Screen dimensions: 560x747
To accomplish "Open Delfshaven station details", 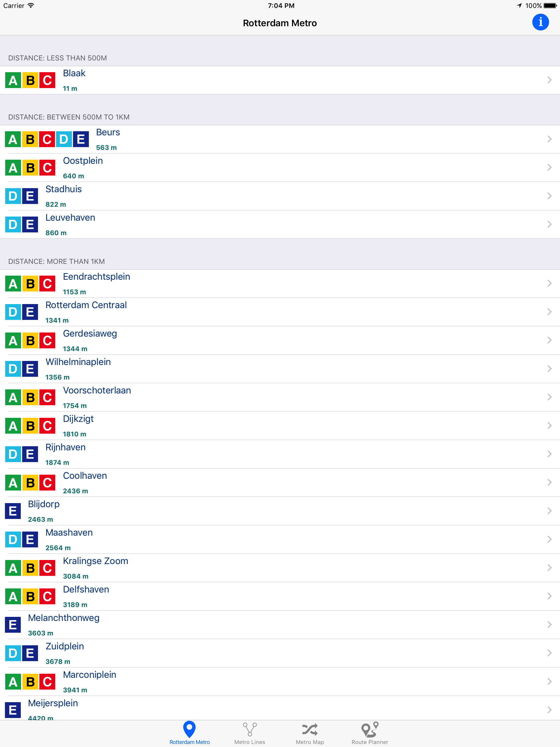I will (x=280, y=596).
